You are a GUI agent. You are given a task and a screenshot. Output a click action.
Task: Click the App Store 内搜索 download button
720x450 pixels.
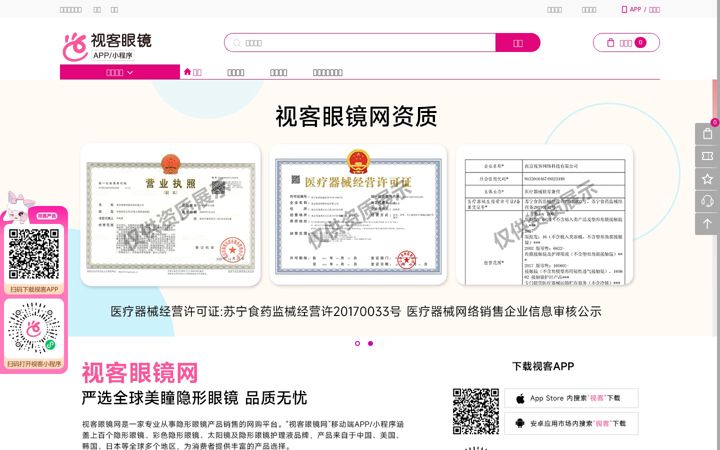tap(571, 398)
